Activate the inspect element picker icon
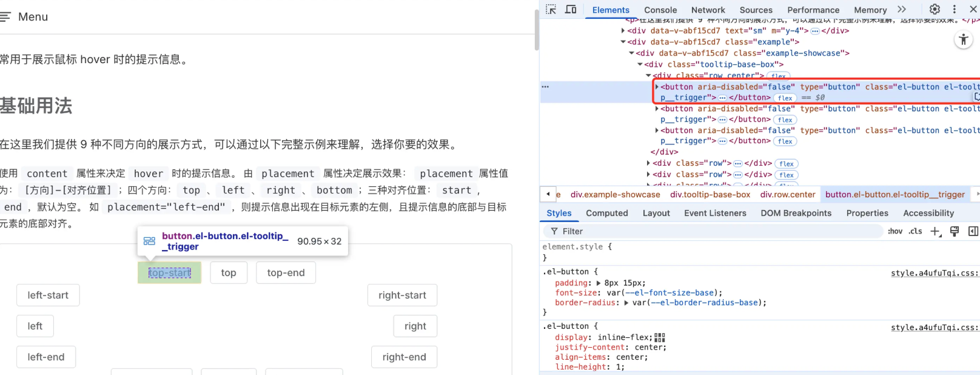The height and width of the screenshot is (375, 980). coord(551,9)
